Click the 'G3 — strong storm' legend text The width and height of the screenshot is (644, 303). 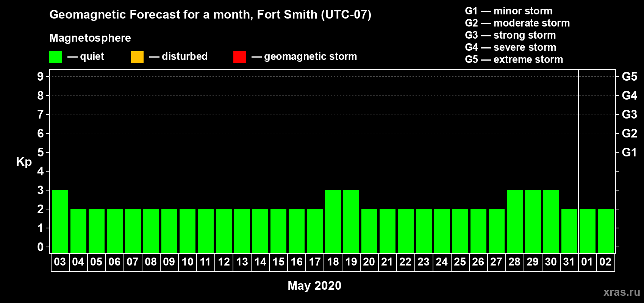(510, 35)
